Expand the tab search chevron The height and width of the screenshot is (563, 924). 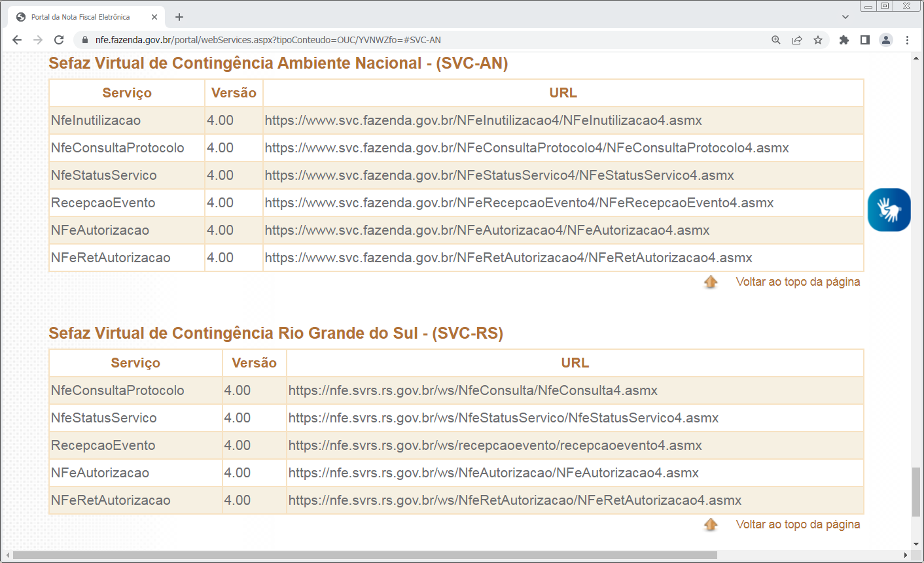coord(845,17)
